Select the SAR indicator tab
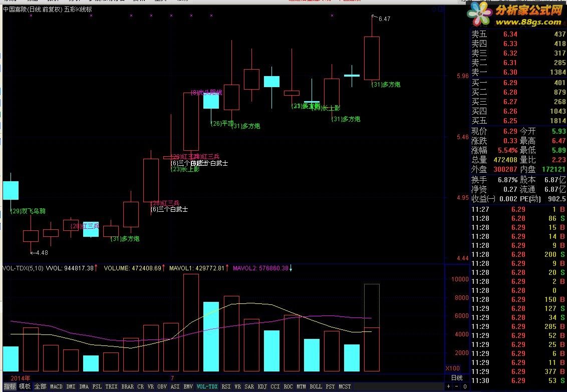 point(249,386)
